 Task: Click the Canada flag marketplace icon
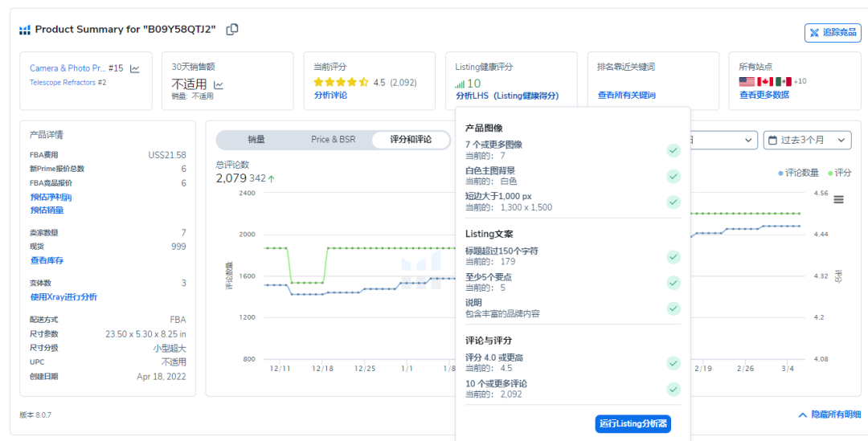(x=765, y=82)
